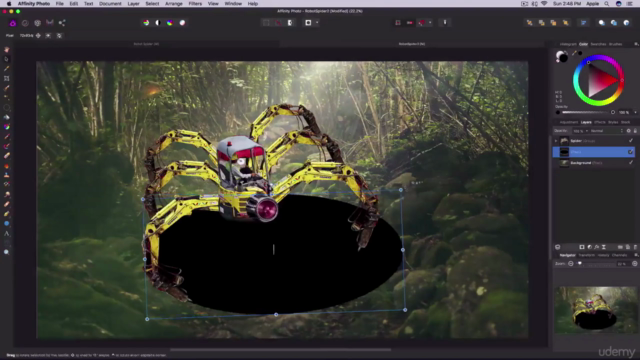Open the macOS Wi-Fi status menu
Viewport: 640px width, 360px height.
coord(544,4)
